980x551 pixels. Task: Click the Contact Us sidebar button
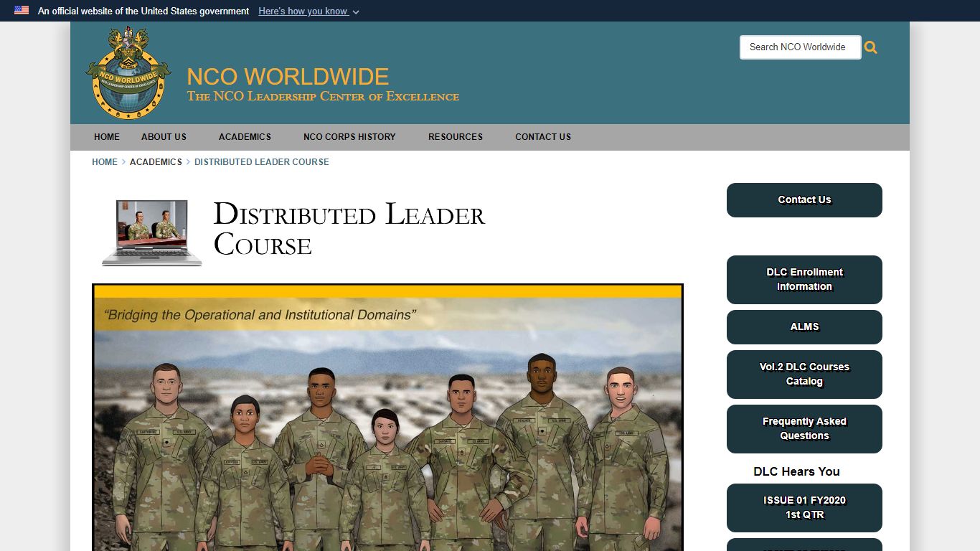pyautogui.click(x=804, y=200)
